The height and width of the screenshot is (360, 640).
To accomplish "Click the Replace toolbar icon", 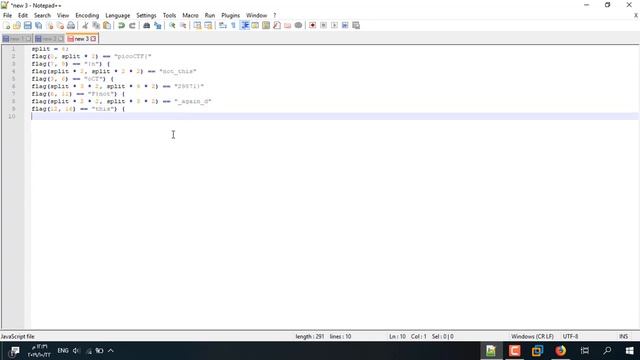I will (x=157, y=25).
